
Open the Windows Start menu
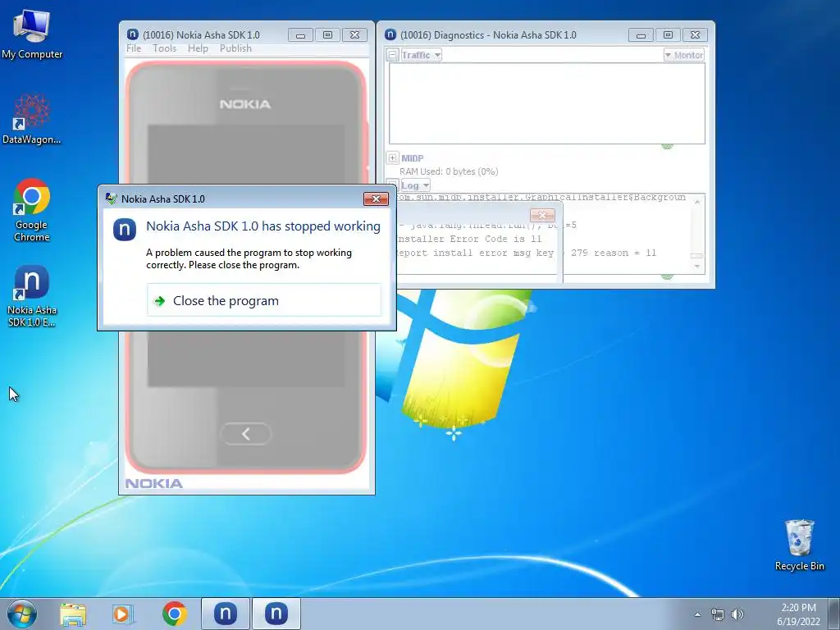coord(22,614)
